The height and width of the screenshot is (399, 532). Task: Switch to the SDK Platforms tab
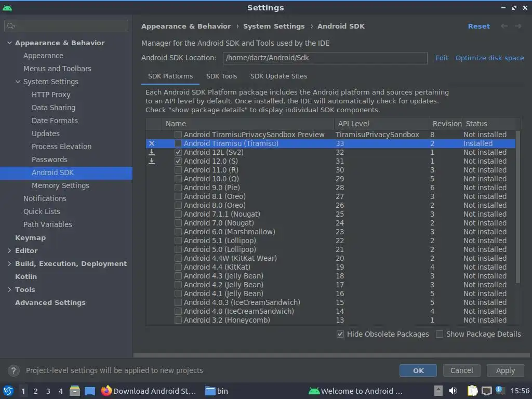170,76
